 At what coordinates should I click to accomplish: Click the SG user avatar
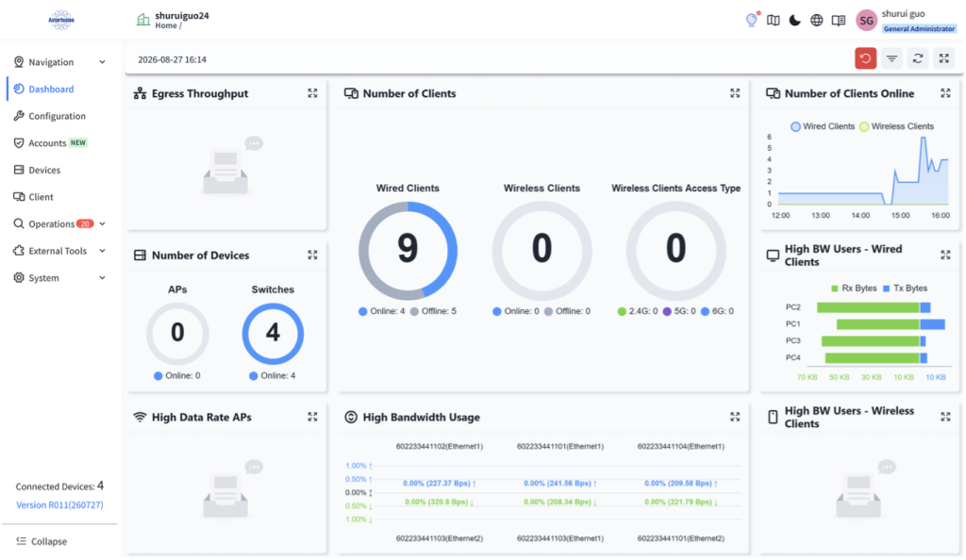[x=866, y=21]
